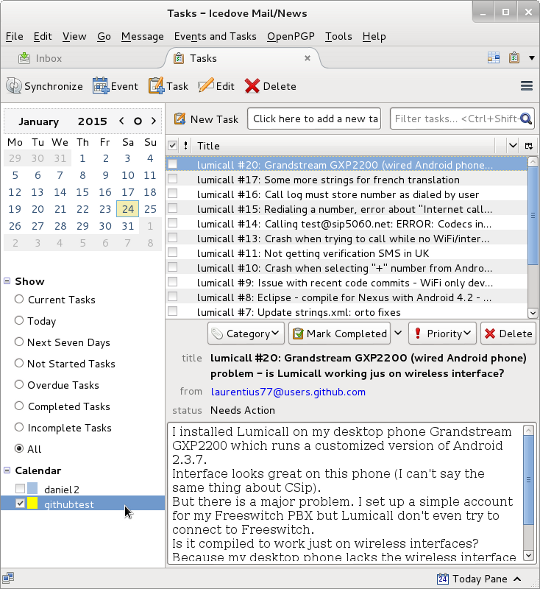Click the Edit pencil toolbar button
Viewport: 540px width, 589px height.
216,86
